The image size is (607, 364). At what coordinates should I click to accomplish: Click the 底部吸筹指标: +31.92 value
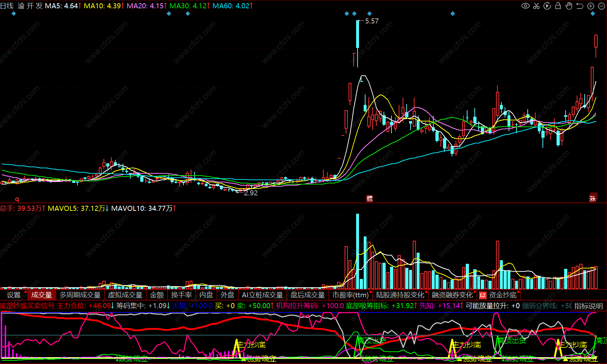(381, 306)
